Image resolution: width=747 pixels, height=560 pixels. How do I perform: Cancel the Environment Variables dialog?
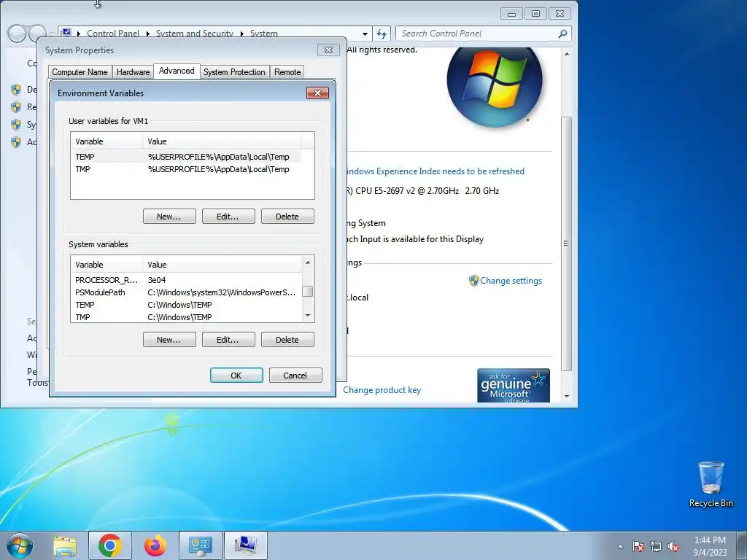(x=295, y=376)
